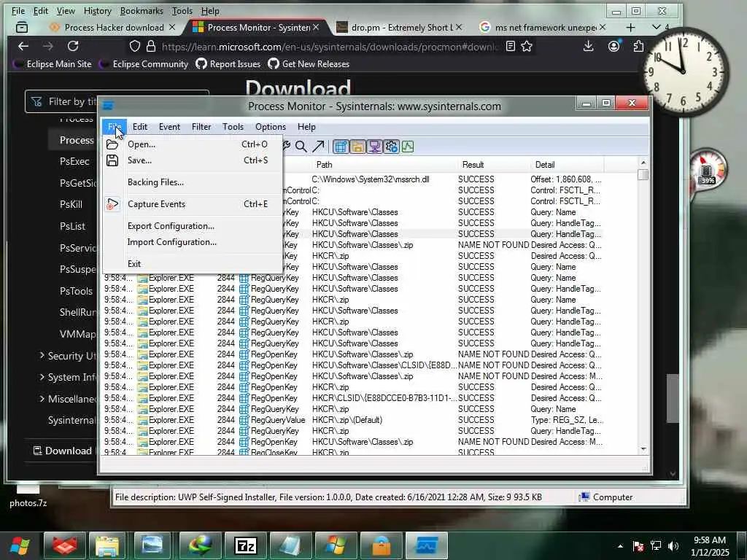Expand System Information sidebar section
This screenshot has width=747, height=560.
pos(68,377)
